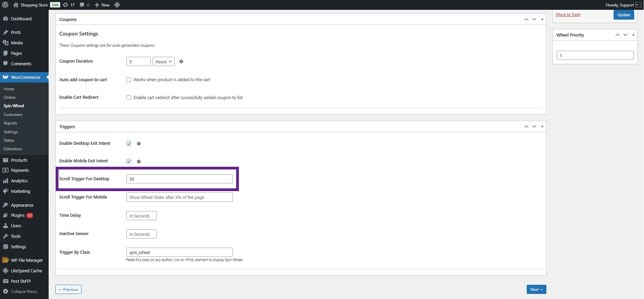Click help icon for Mobile Exit Intent
The width and height of the screenshot is (644, 299).
tap(139, 161)
